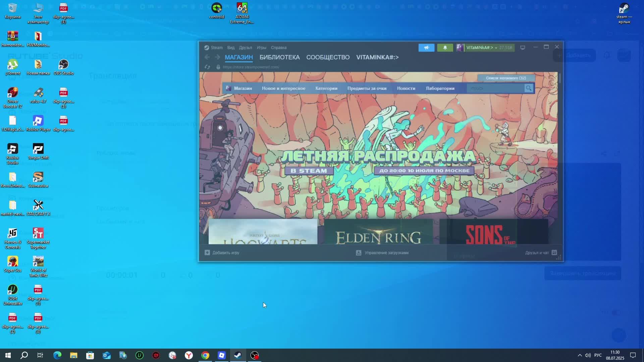The width and height of the screenshot is (644, 362).
Task: Select the Roblox Studio desktop icon
Action: pyautogui.click(x=12, y=154)
